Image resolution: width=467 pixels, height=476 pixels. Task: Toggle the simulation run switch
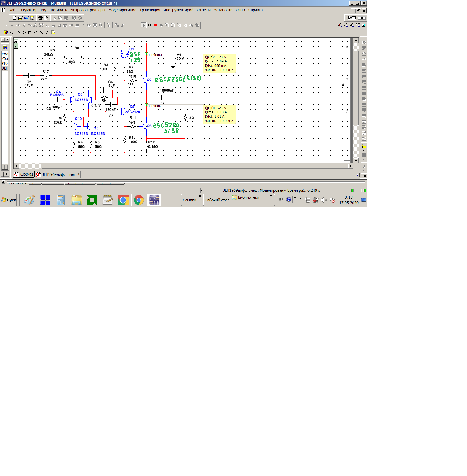352,18
